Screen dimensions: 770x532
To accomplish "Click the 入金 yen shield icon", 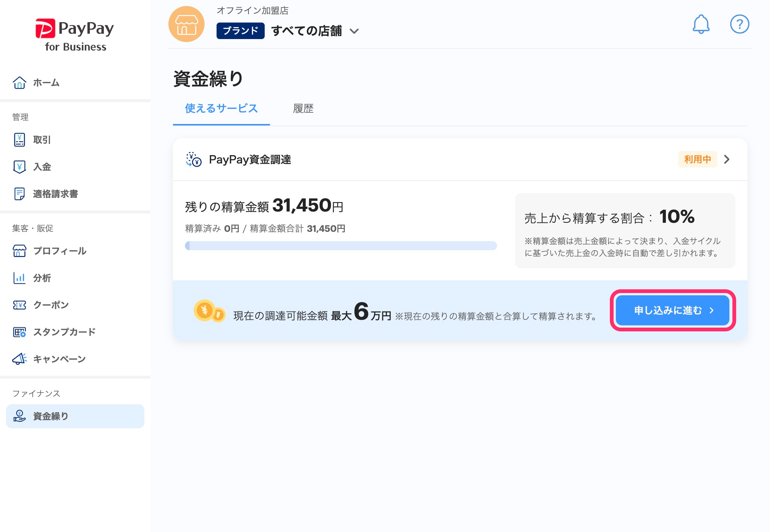I will click(x=20, y=167).
